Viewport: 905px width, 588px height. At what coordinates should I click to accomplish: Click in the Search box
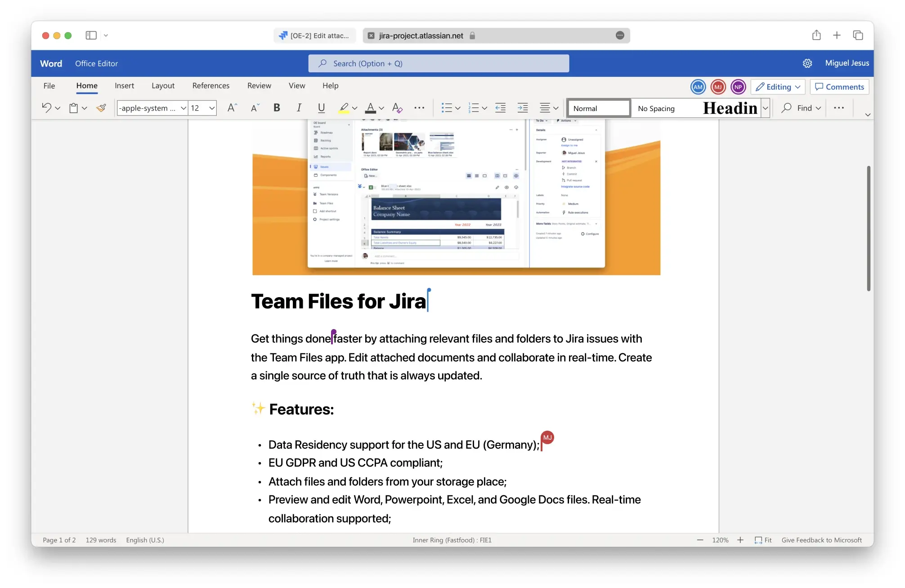point(439,63)
